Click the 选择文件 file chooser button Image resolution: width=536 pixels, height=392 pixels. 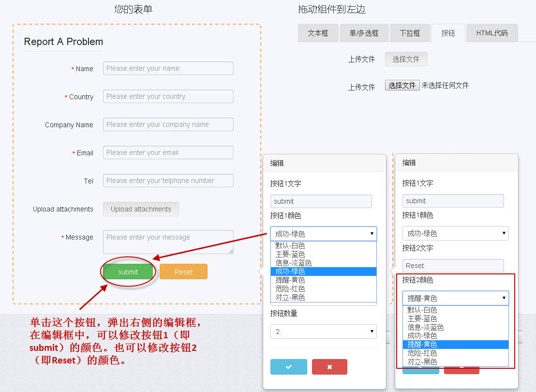402,85
